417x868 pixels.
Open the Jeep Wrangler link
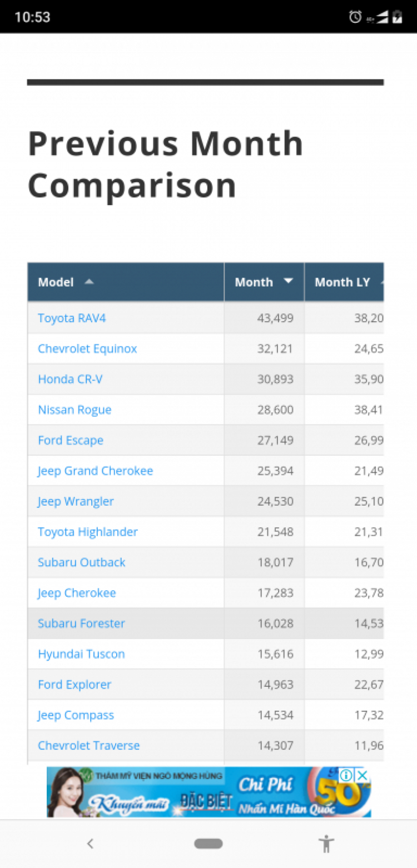(x=76, y=501)
